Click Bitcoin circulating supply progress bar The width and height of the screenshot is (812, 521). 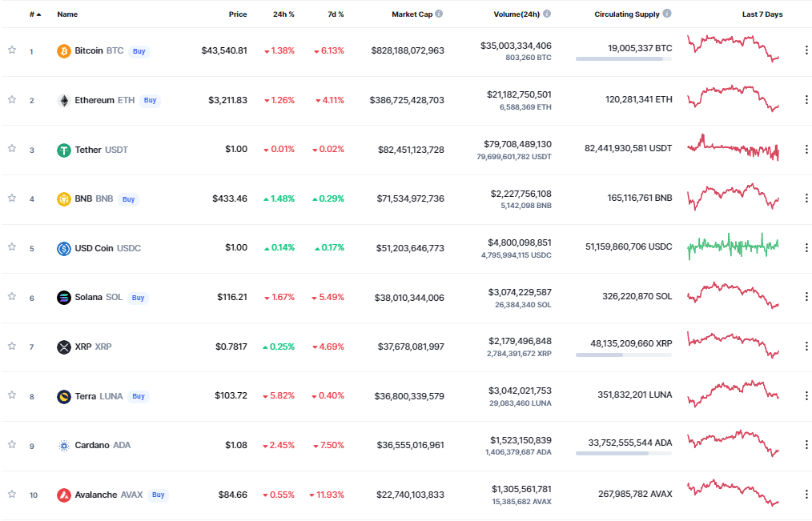[x=624, y=59]
